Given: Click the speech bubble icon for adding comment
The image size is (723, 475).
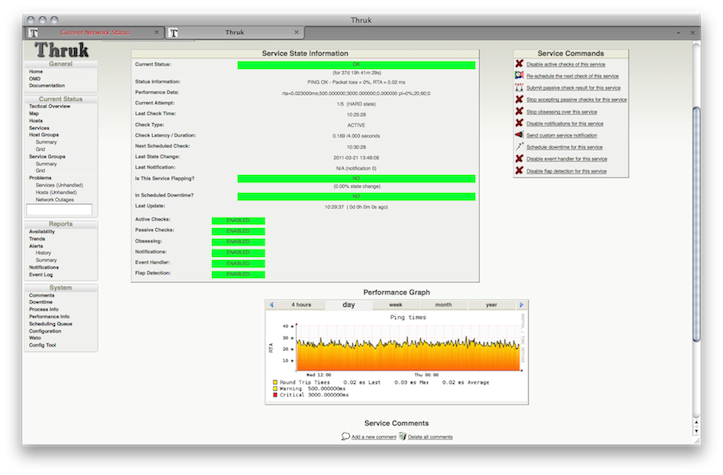Looking at the screenshot, I should [345, 436].
